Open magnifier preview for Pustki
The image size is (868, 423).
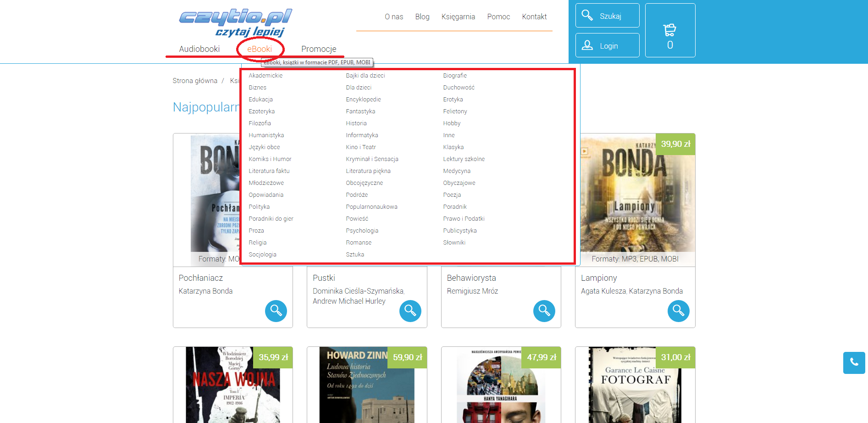click(410, 311)
